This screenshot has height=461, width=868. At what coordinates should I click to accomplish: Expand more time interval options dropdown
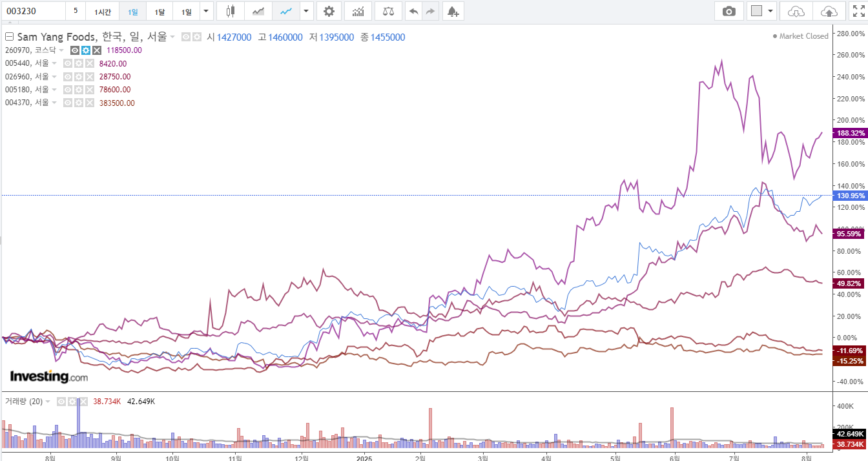coord(206,11)
